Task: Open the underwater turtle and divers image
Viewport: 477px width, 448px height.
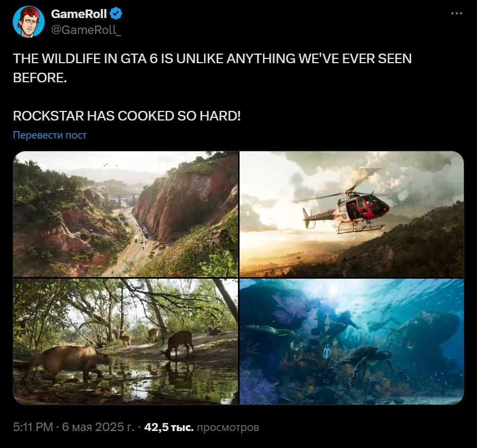Action: pyautogui.click(x=352, y=342)
